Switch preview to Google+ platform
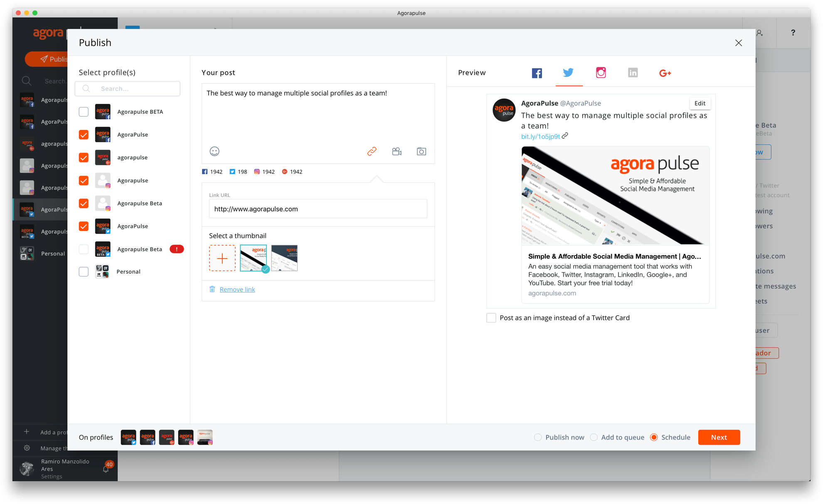 (664, 73)
